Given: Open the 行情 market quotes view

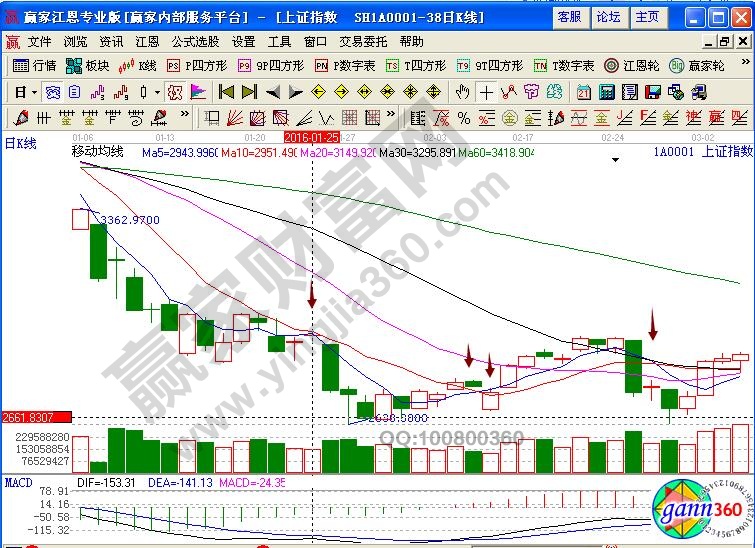Looking at the screenshot, I should 35,65.
